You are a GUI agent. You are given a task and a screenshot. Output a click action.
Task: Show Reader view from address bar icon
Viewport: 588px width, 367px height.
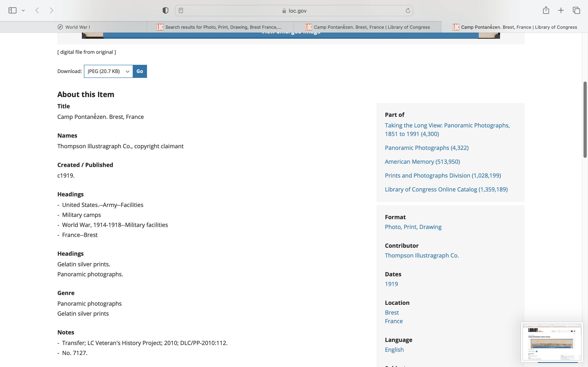[181, 10]
